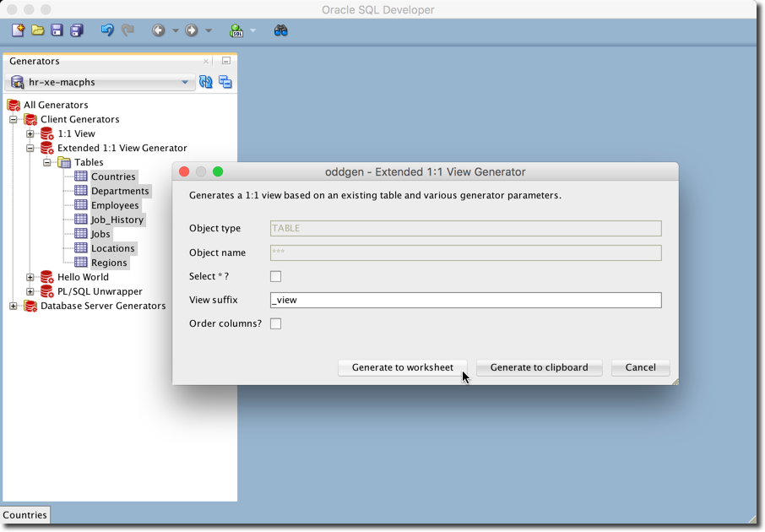Select the Job_History table
Viewport: 765px width, 532px height.
click(x=117, y=220)
